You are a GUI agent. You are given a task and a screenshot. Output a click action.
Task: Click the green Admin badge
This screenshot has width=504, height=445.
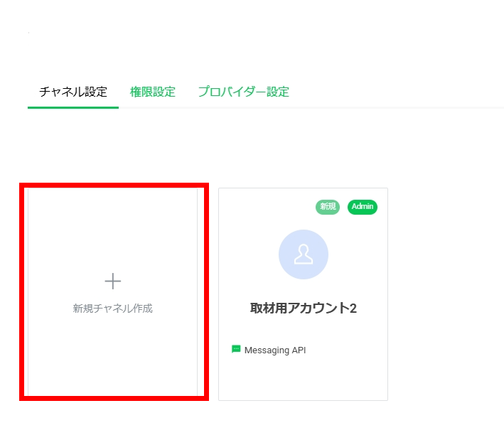point(363,207)
